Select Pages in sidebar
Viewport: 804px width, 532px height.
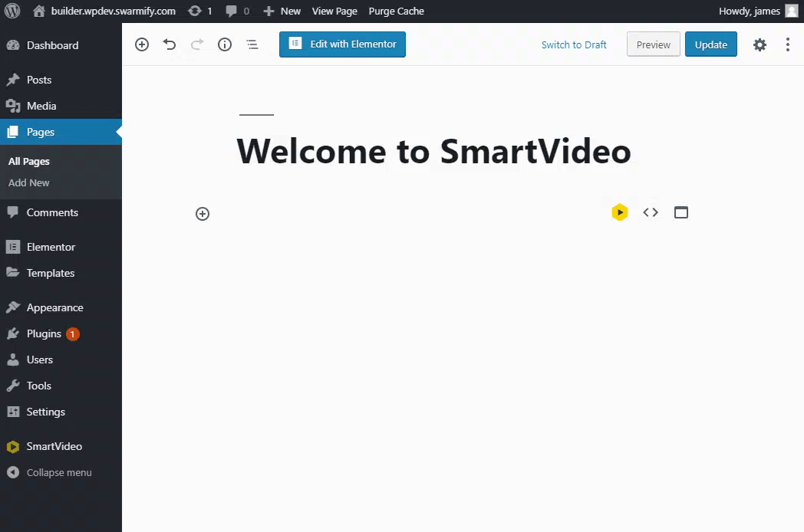pyautogui.click(x=61, y=132)
